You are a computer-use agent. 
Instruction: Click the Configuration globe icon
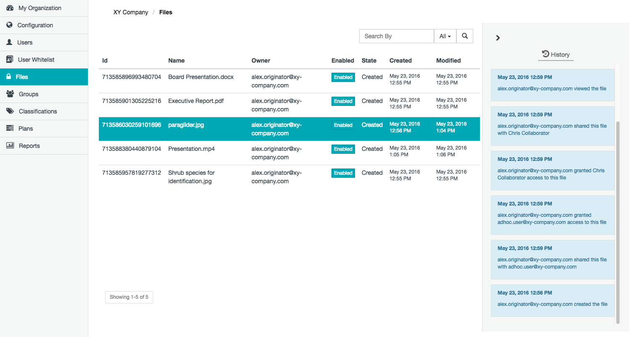pyautogui.click(x=10, y=25)
